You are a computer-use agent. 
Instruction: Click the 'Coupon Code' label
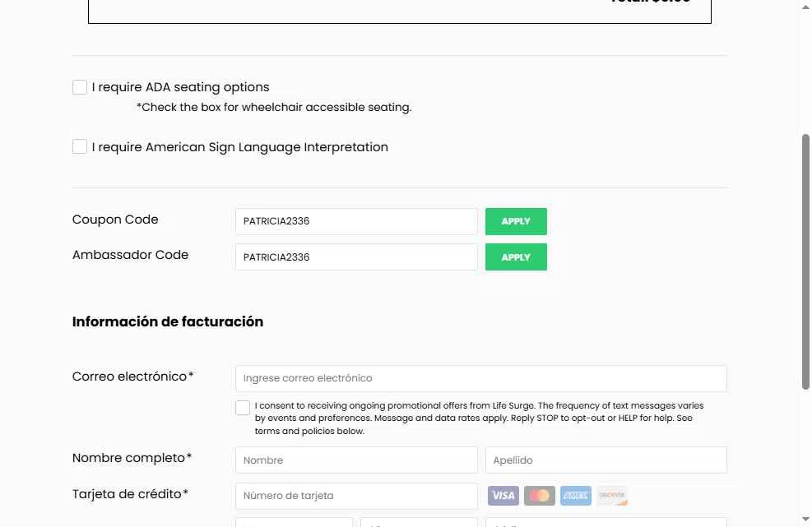pos(115,220)
